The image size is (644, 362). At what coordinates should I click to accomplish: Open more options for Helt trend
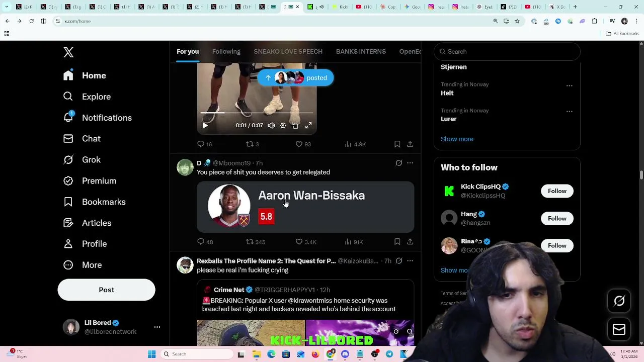[x=569, y=85]
